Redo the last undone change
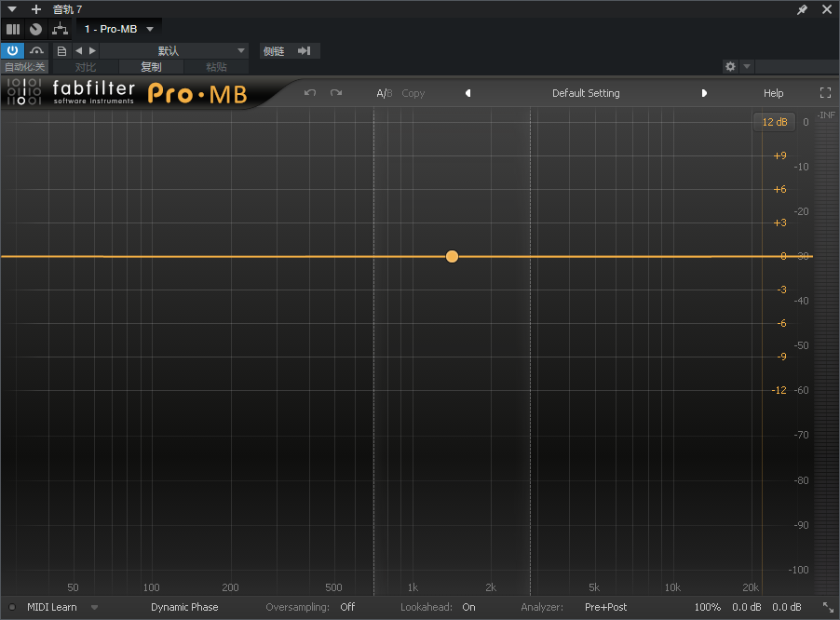Image resolution: width=840 pixels, height=620 pixels. [336, 92]
